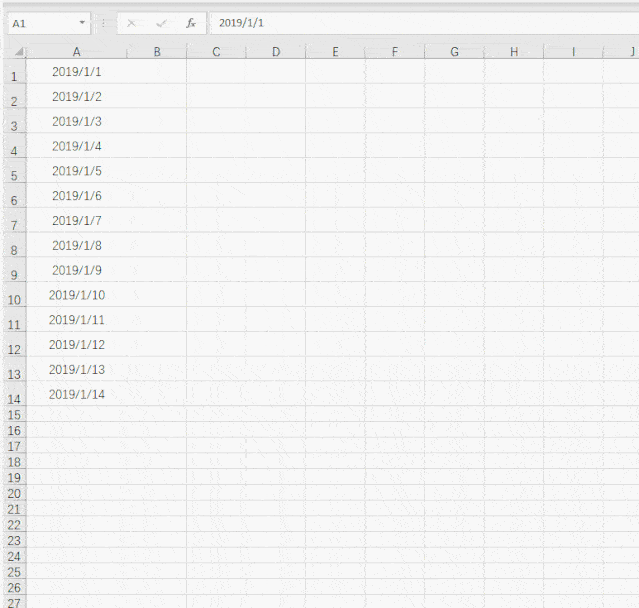Click the cell with date 2019/1/8

77,245
